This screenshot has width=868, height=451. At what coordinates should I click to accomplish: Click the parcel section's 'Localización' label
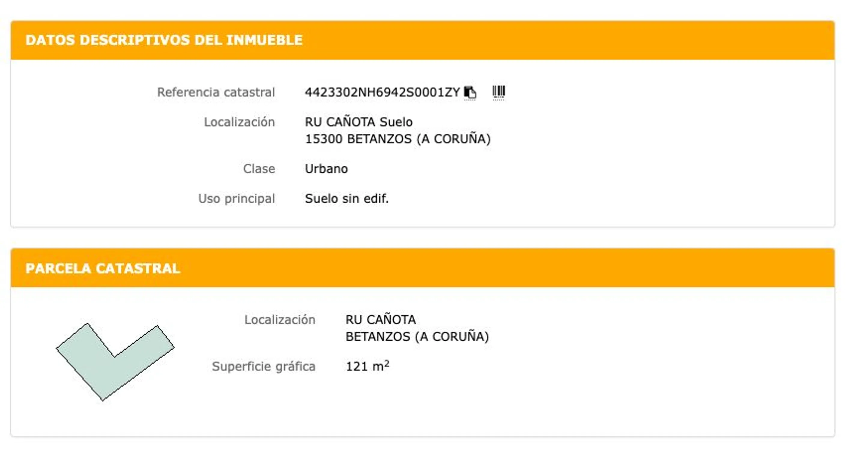tap(280, 319)
